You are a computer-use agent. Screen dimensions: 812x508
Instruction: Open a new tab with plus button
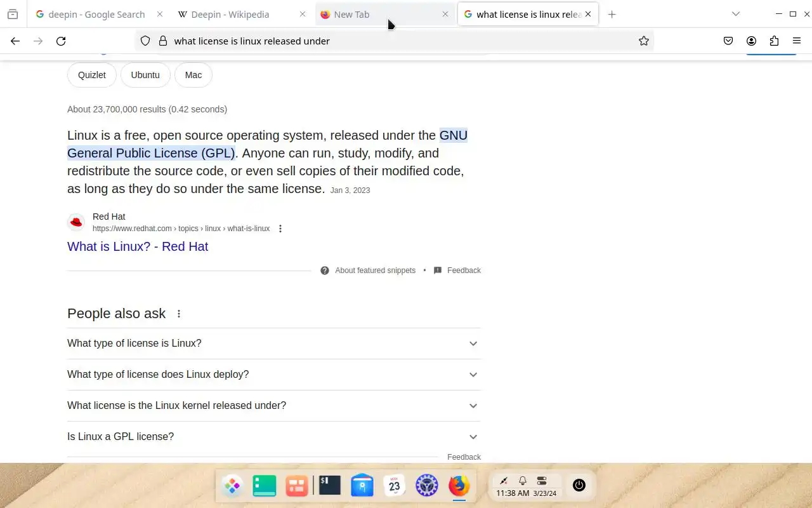(612, 14)
